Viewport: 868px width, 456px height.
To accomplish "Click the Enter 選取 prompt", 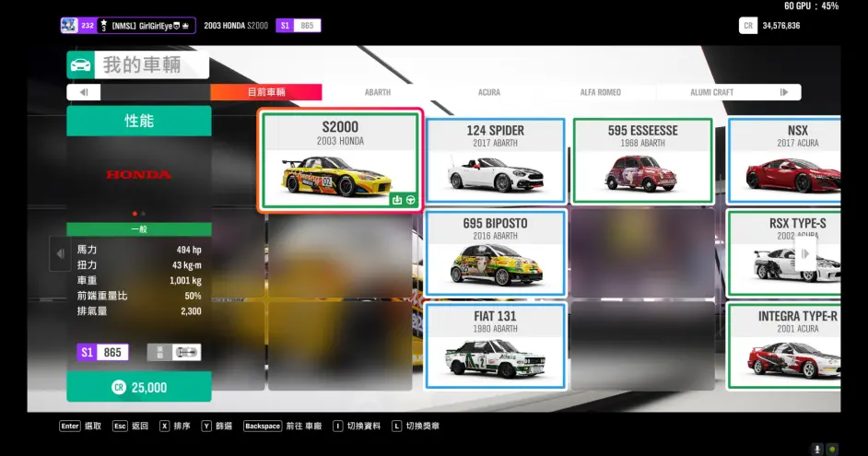I will (80, 426).
